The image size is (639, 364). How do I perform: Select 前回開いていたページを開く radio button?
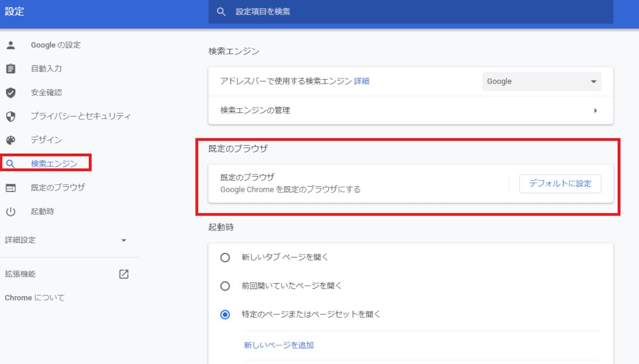pyautogui.click(x=225, y=286)
